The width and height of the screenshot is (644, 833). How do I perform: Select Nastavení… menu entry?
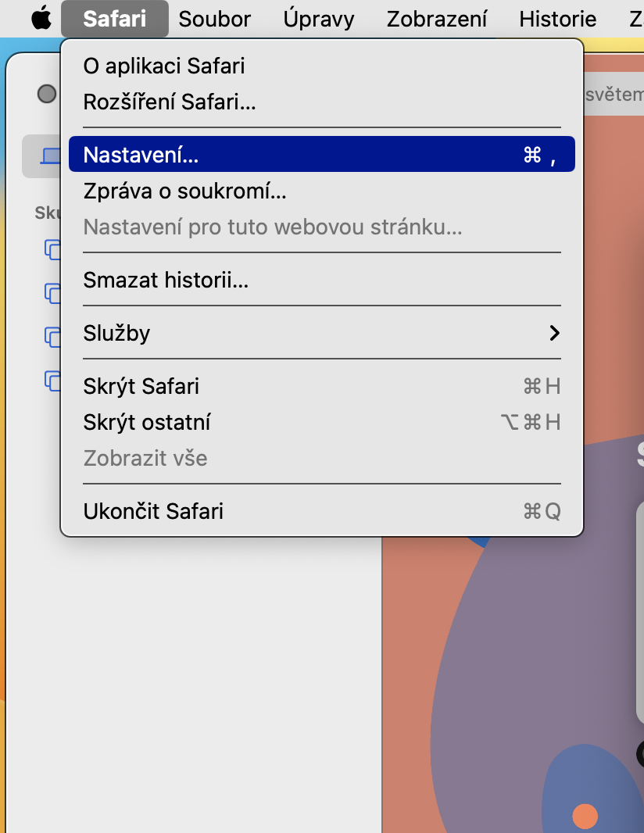click(322, 154)
